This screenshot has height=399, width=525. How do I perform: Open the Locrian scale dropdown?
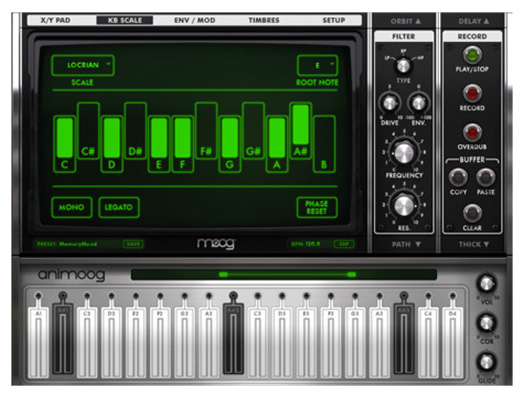[83, 65]
